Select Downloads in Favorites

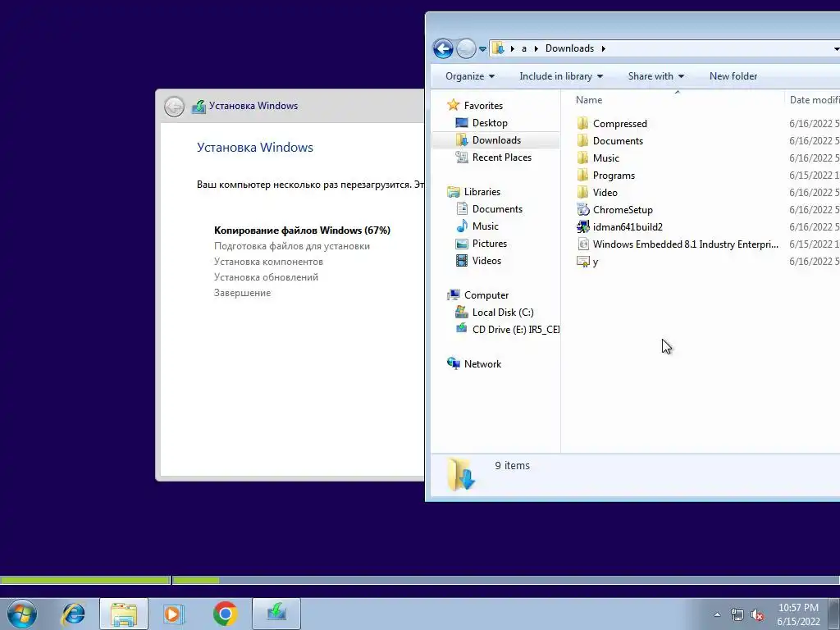coord(496,139)
